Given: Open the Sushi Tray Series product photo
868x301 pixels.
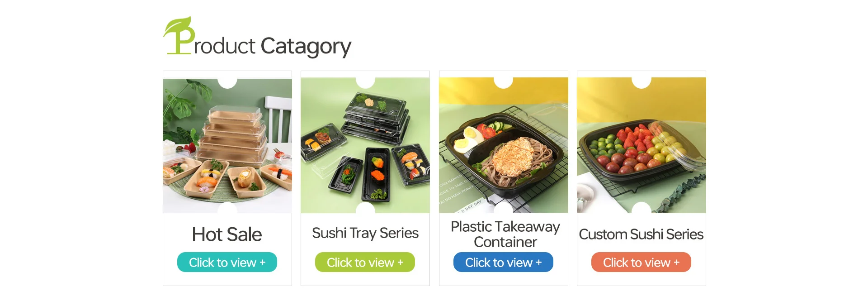Looking at the screenshot, I should (365, 145).
